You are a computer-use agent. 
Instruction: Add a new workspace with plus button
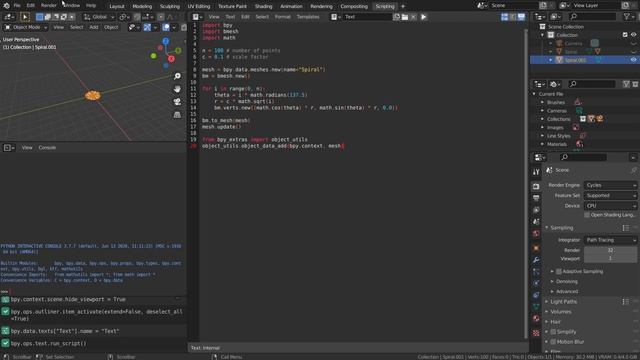[402, 6]
